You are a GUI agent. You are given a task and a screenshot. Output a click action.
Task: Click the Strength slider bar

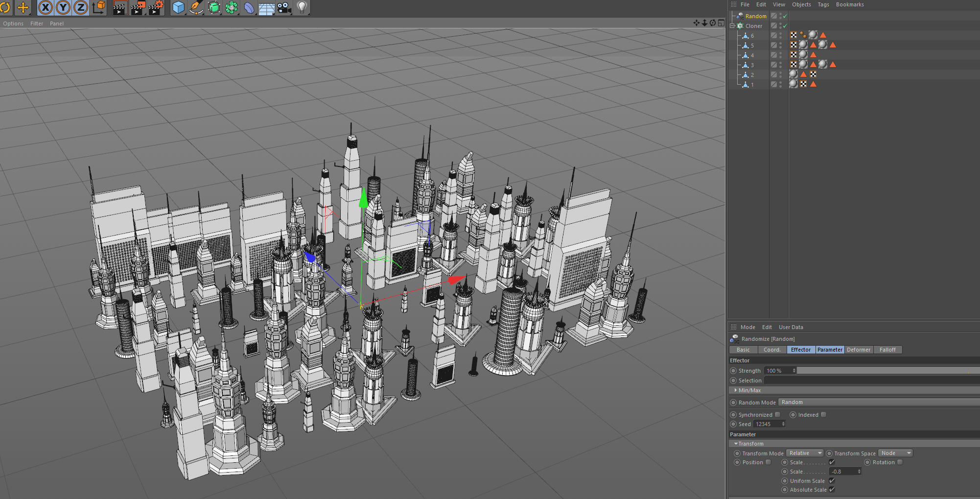[x=888, y=371]
